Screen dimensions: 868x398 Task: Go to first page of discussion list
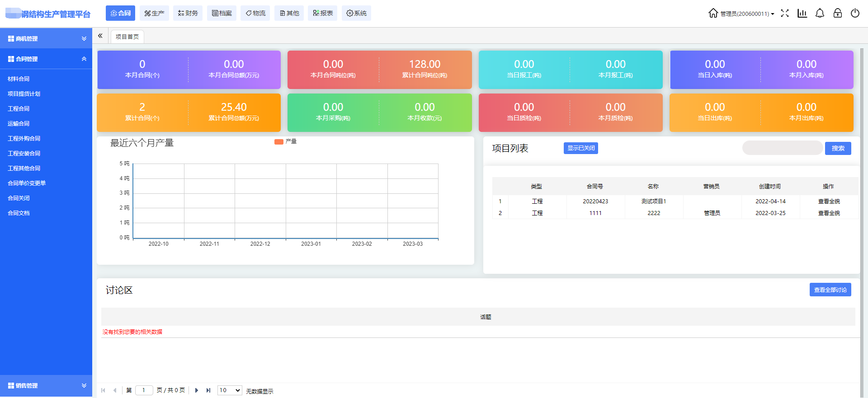coord(104,390)
